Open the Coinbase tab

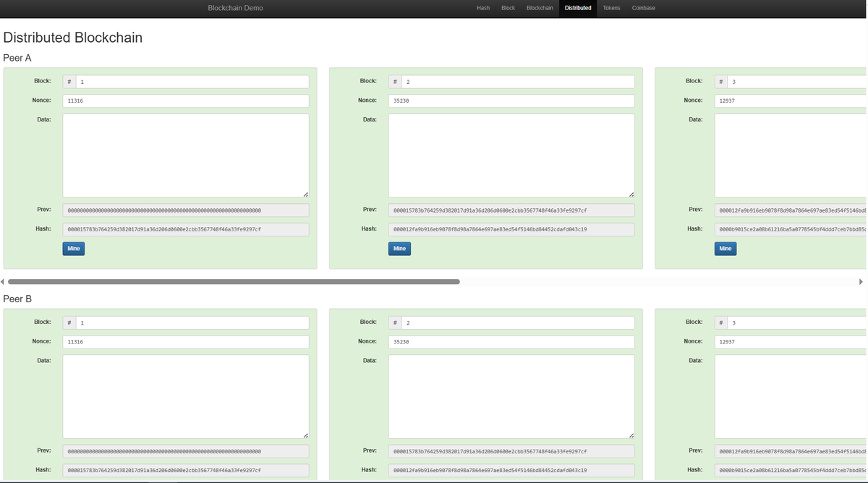[x=644, y=8]
